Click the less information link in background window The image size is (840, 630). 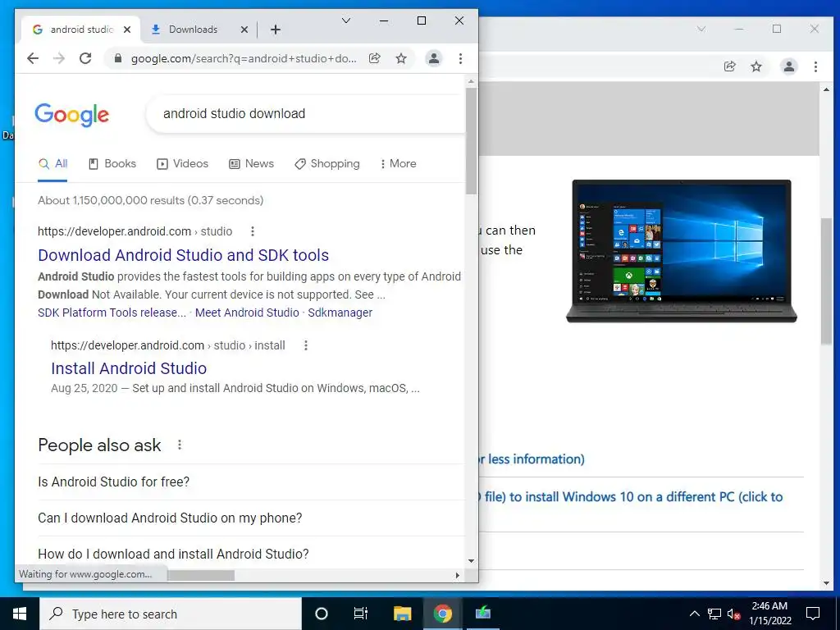531,459
